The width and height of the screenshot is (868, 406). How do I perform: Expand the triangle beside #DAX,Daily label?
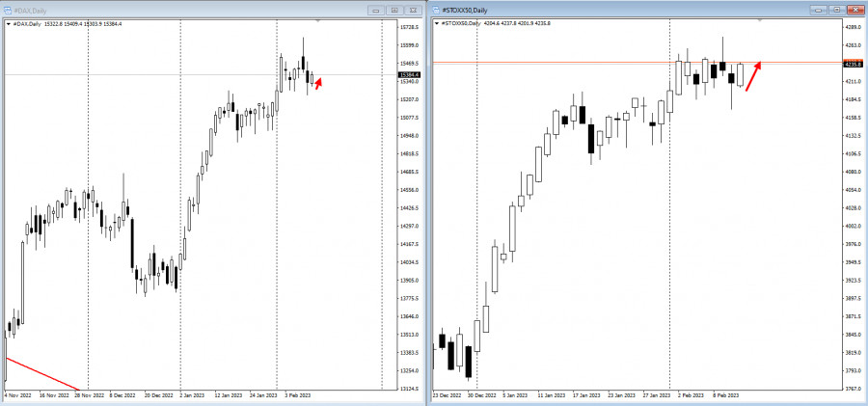click(x=8, y=22)
